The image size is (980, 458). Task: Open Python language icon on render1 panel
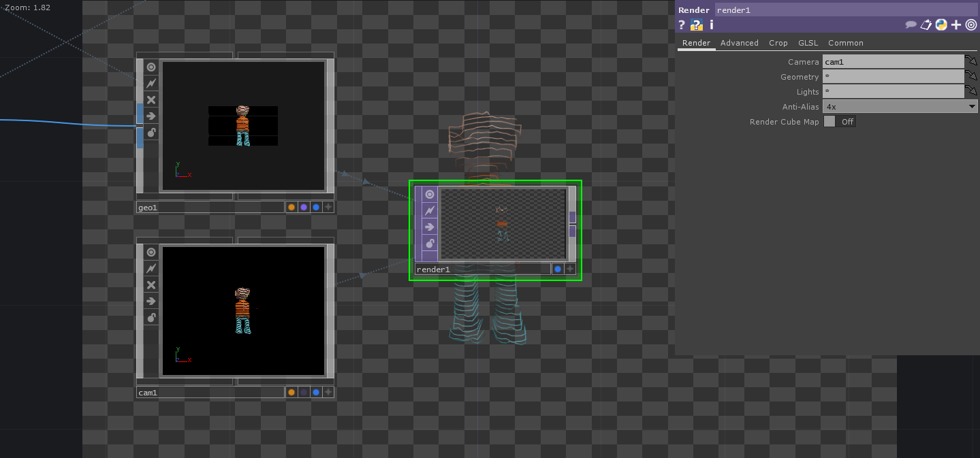point(941,25)
